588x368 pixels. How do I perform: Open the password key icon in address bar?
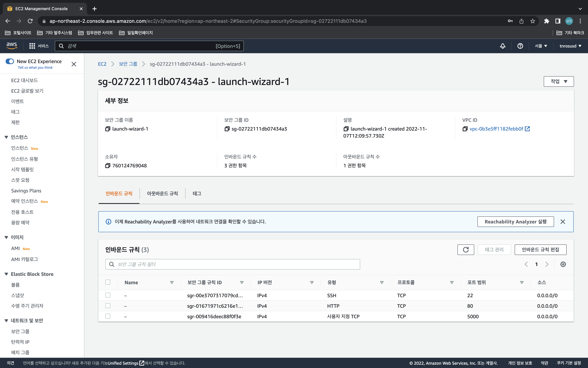click(x=510, y=21)
